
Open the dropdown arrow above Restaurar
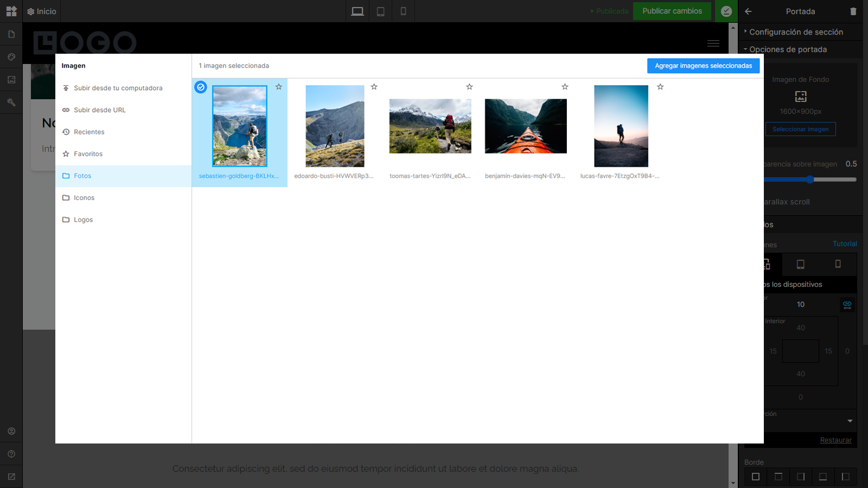850,421
